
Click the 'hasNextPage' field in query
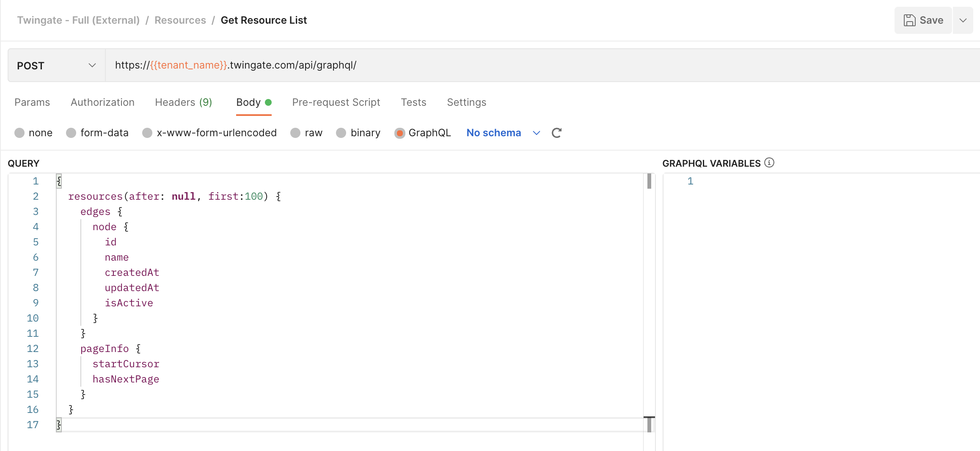(126, 379)
